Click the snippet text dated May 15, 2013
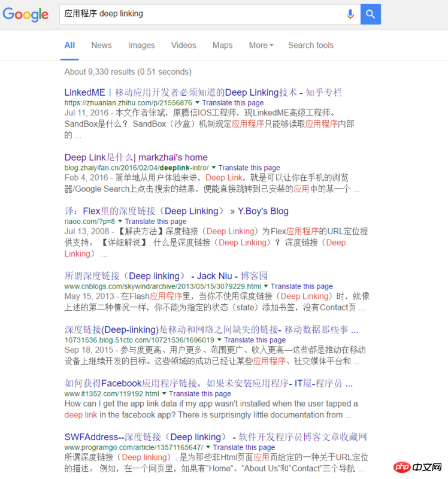The height and width of the screenshot is (479, 448). (x=217, y=302)
